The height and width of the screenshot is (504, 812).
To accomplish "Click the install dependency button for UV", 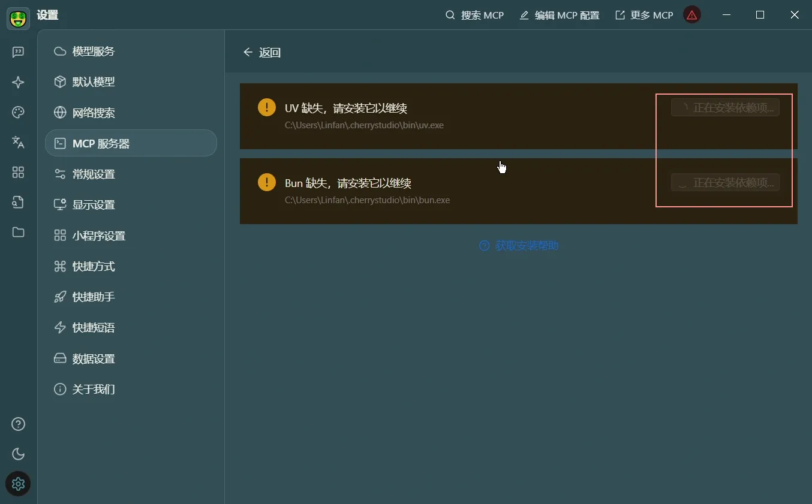I will (725, 108).
